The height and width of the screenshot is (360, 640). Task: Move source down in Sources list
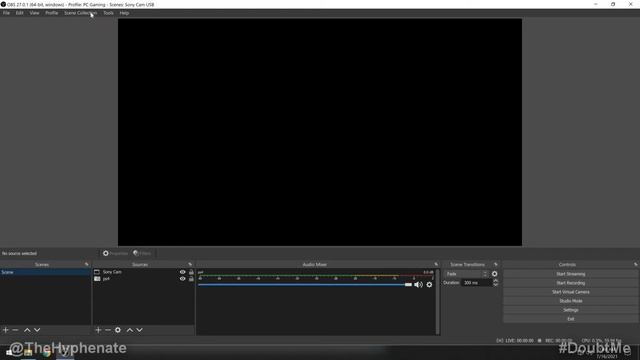point(140,330)
